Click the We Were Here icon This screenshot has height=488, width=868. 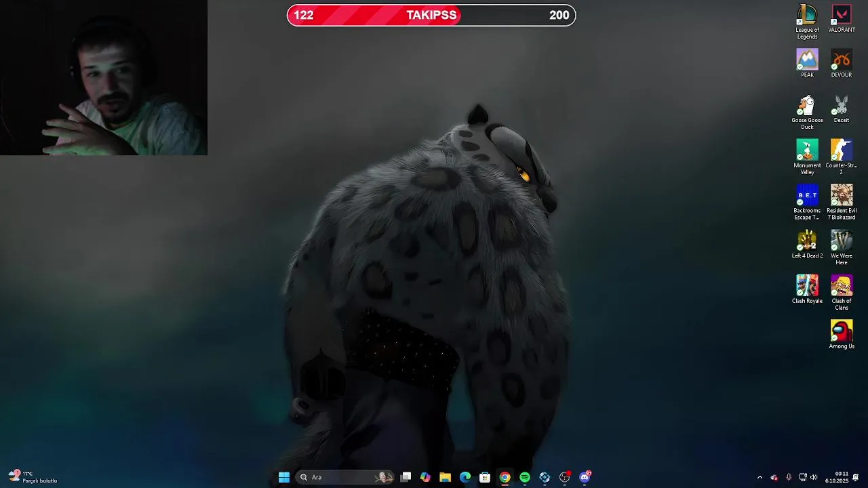[842, 247]
